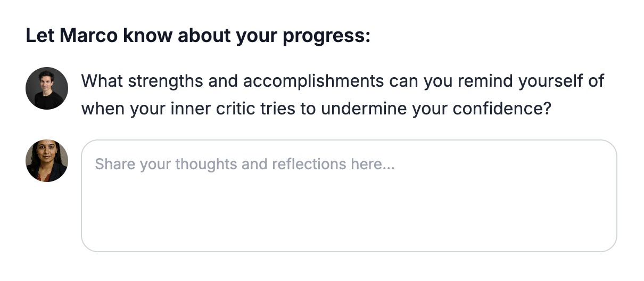Click the 'Let Marco know' heading
Image resolution: width=644 pixels, height=281 pixels.
(x=197, y=36)
